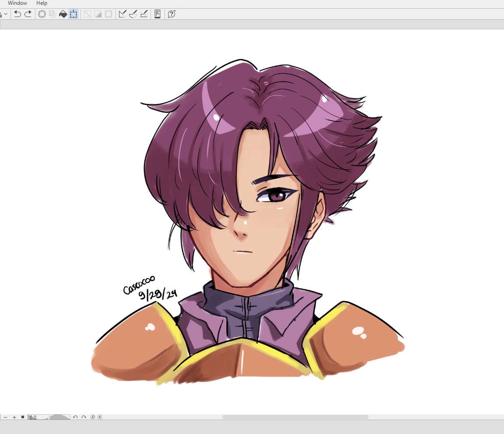Viewport: 504px width, 434px height.
Task: Select the Snap to Ruler icon
Action: (122, 14)
